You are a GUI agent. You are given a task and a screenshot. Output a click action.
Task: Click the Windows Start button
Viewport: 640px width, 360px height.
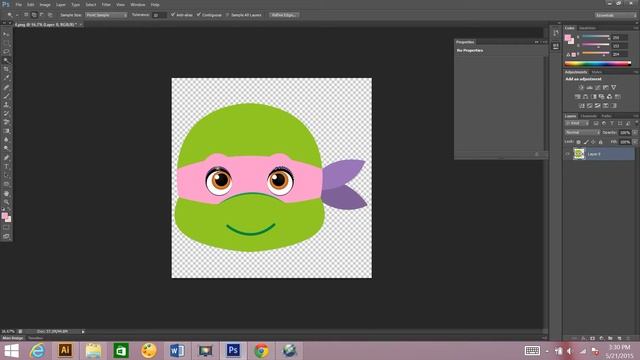tap(11, 351)
